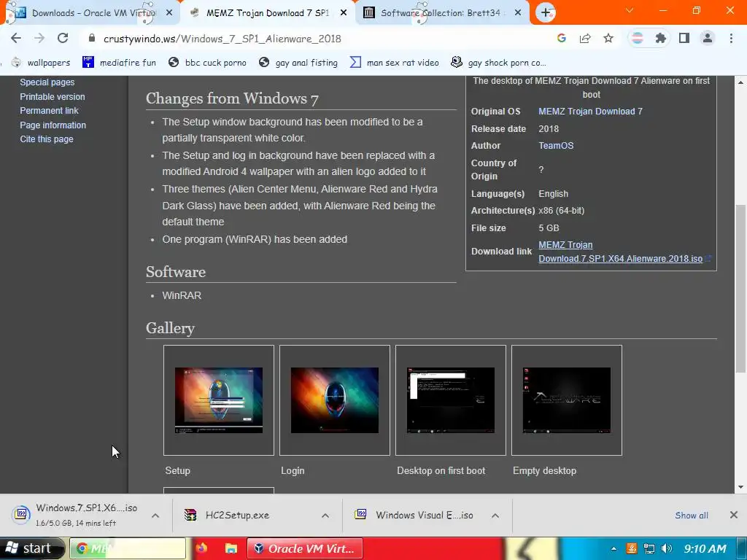Expand options for HC2Setup.exe download
Screen dimensions: 747x560
tap(325, 516)
